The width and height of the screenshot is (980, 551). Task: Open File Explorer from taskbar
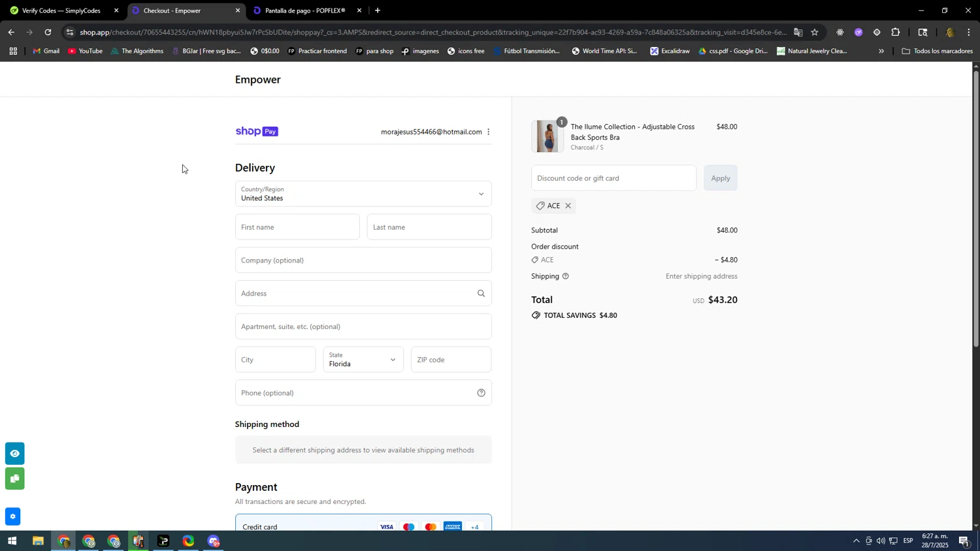coord(38,541)
